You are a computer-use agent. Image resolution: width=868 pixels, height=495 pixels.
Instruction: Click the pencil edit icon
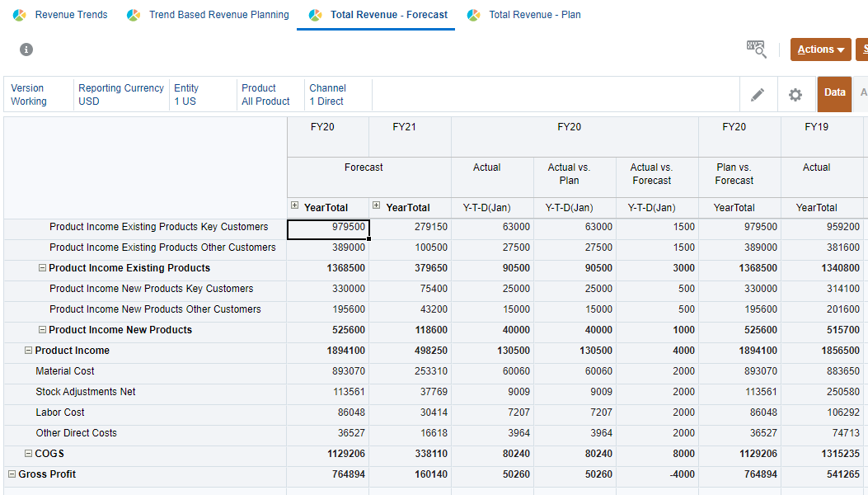[x=758, y=95]
